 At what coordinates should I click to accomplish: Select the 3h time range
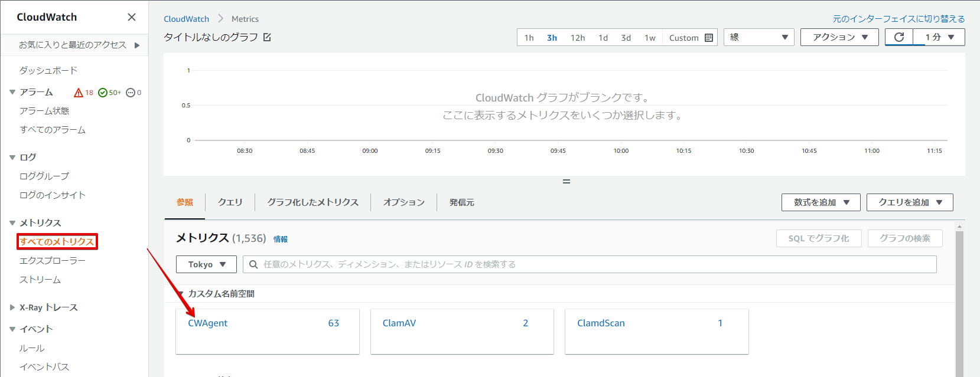[x=552, y=38]
